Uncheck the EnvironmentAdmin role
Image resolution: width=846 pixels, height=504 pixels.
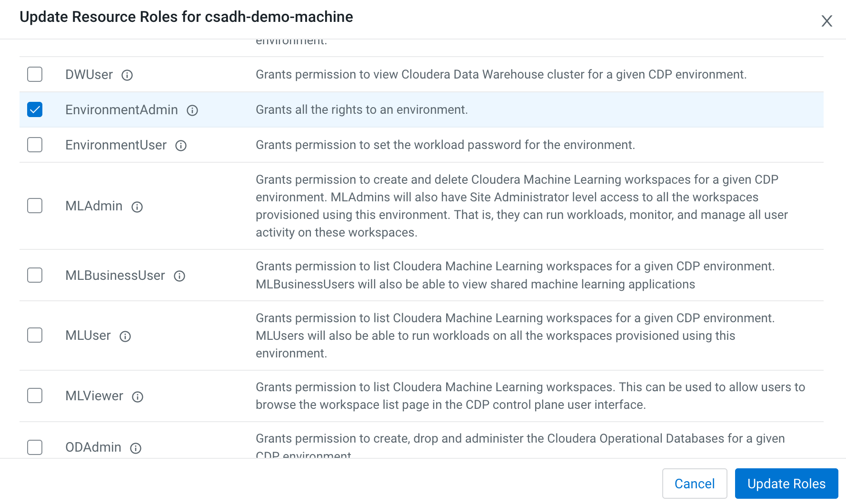click(35, 109)
